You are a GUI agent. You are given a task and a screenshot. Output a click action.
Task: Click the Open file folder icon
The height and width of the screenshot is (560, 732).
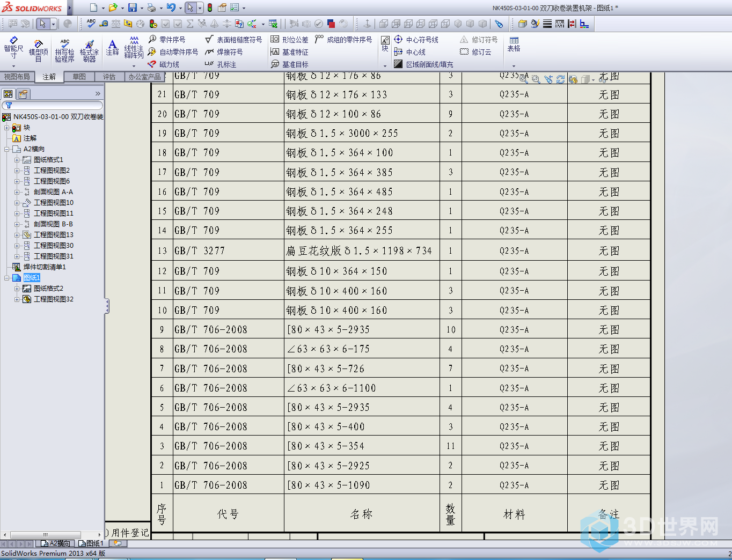[113, 8]
